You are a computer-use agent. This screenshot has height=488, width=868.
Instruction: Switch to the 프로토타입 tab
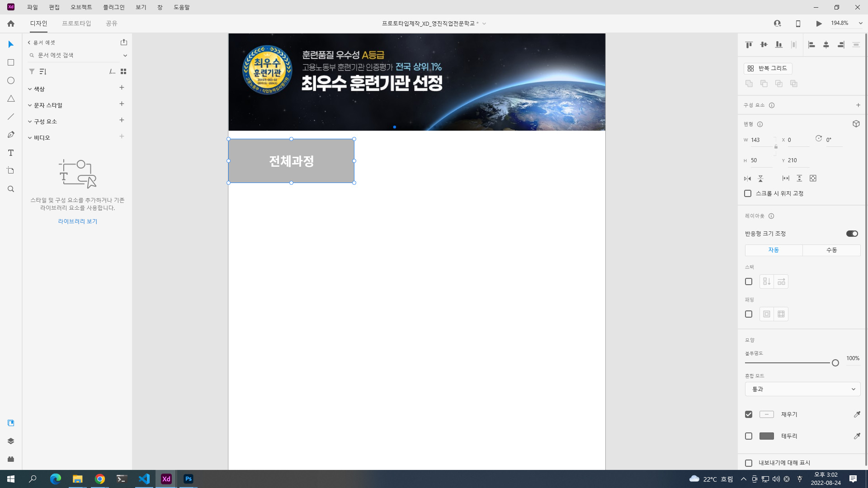[x=76, y=23]
